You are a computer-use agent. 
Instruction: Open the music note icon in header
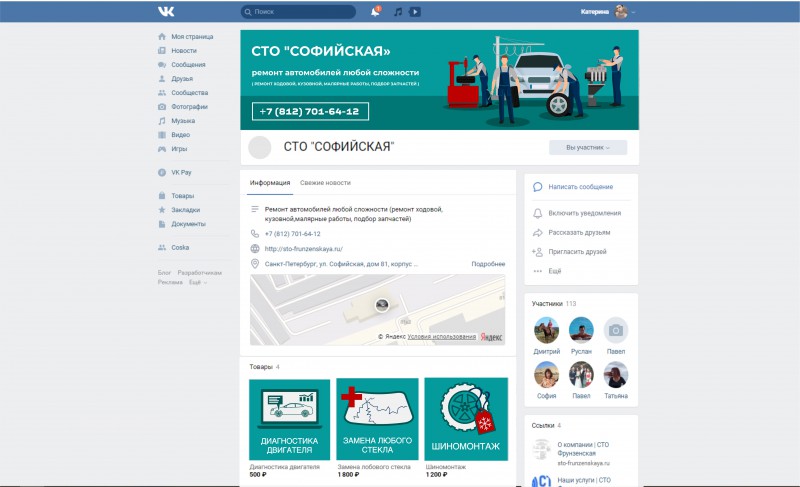[x=398, y=11]
